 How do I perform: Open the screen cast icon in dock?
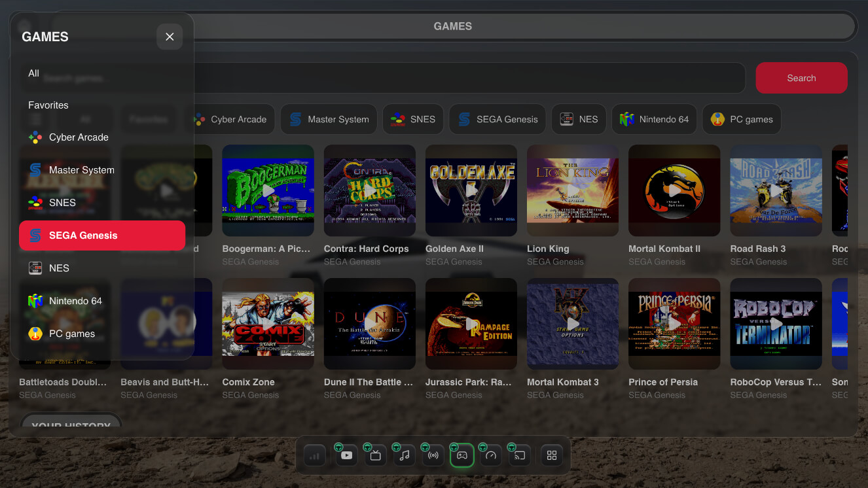pyautogui.click(x=520, y=455)
